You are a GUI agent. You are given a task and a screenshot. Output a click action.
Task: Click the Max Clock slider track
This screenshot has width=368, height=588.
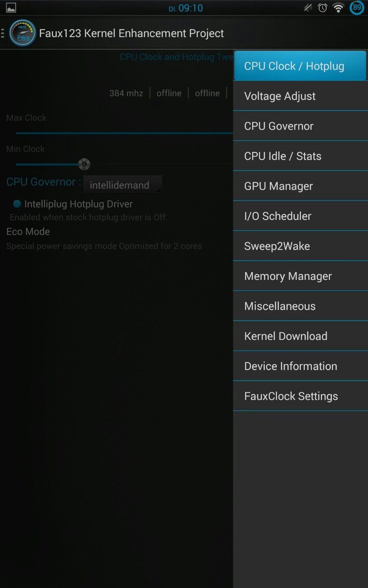(x=124, y=133)
